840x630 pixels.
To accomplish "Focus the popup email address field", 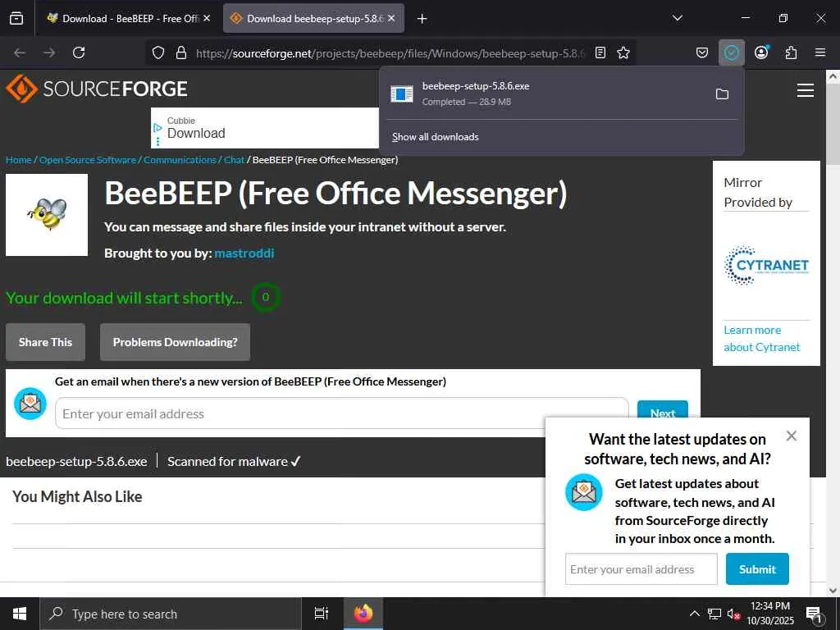I will pos(641,569).
